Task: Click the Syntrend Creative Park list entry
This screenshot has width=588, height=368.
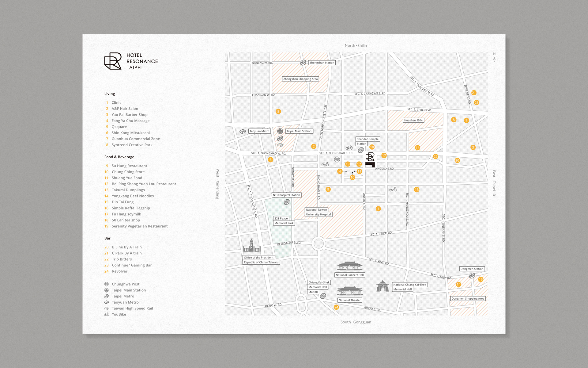Action: click(132, 145)
